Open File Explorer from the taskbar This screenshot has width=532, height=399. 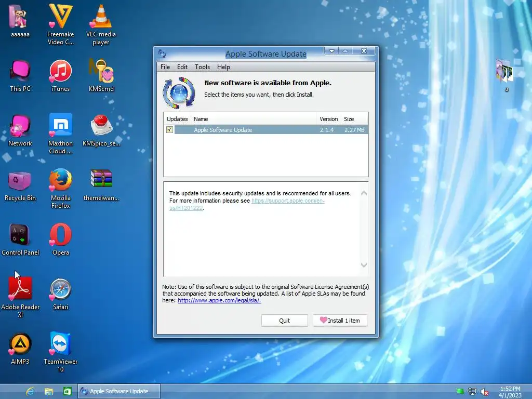49,391
